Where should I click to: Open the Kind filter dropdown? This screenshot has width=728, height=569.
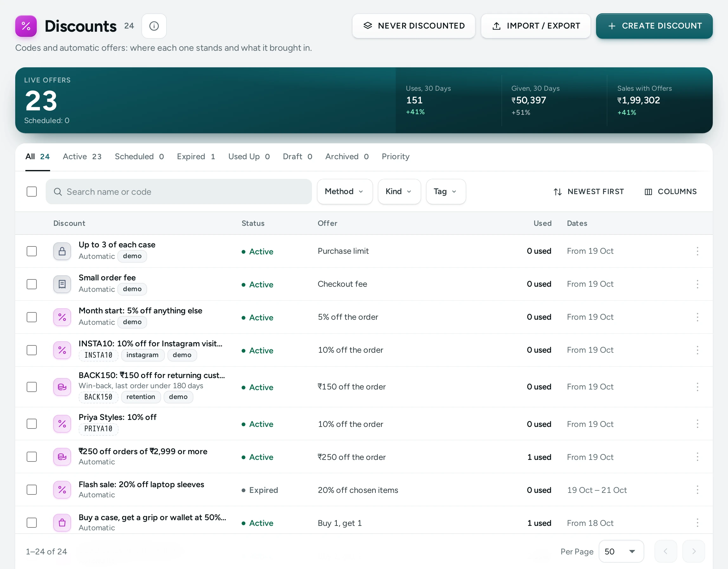point(399,192)
